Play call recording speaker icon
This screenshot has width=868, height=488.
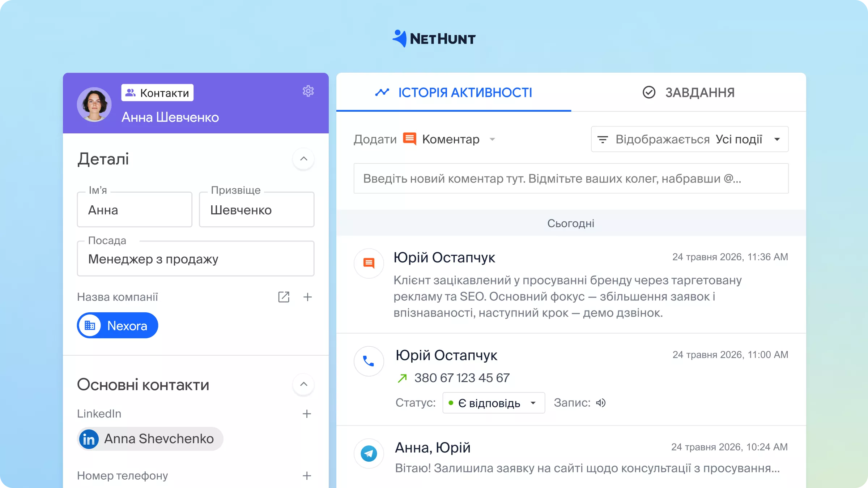[601, 403]
